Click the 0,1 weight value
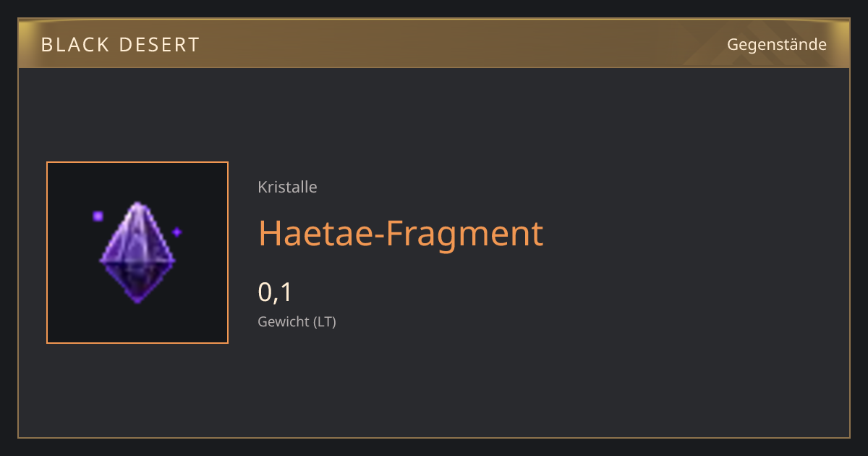 pos(275,292)
